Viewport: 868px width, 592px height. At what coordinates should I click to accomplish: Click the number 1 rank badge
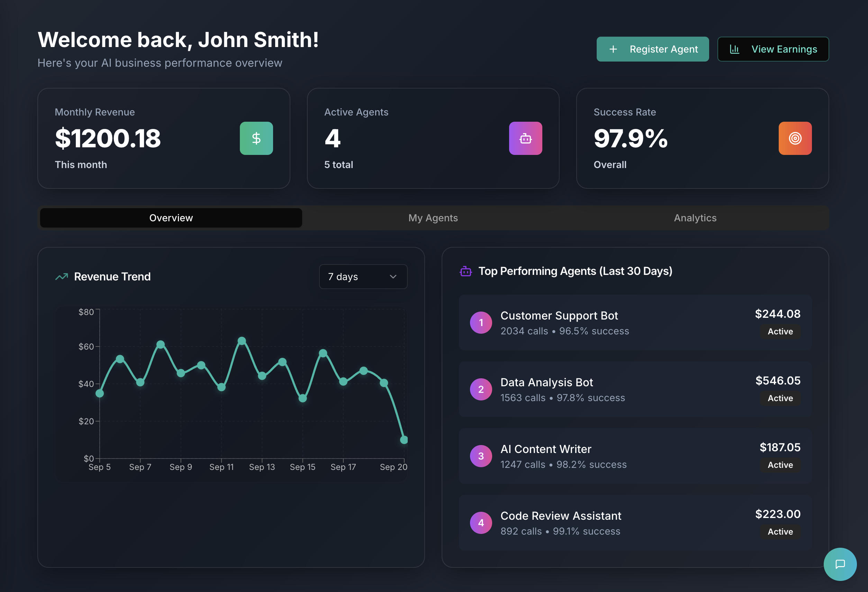pyautogui.click(x=481, y=323)
